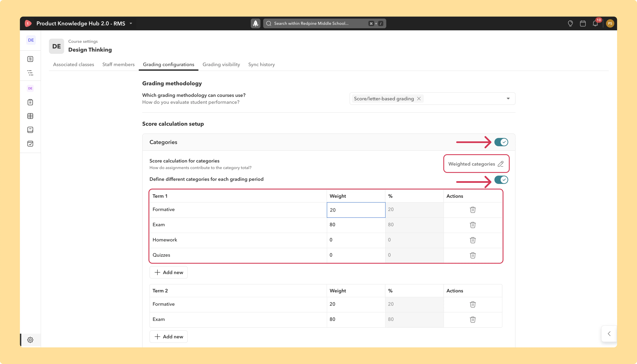Select the Grading configurations tab
The height and width of the screenshot is (364, 637).
click(168, 64)
